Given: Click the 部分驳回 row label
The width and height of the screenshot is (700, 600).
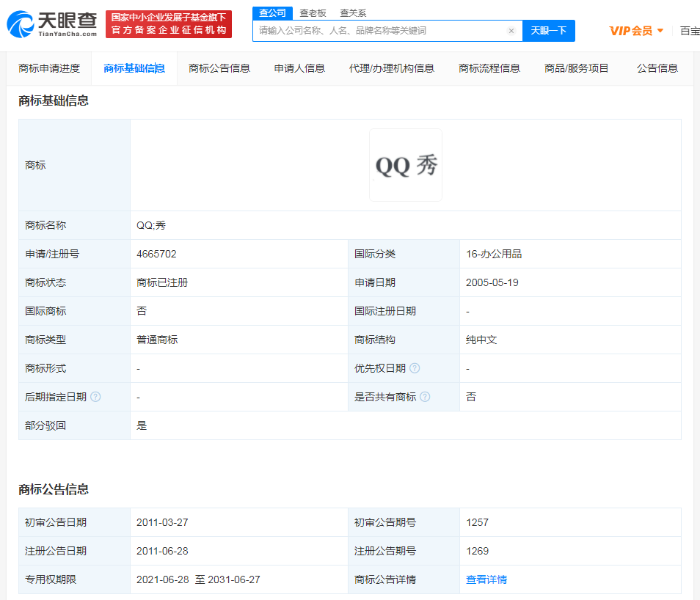Looking at the screenshot, I should point(45,425).
